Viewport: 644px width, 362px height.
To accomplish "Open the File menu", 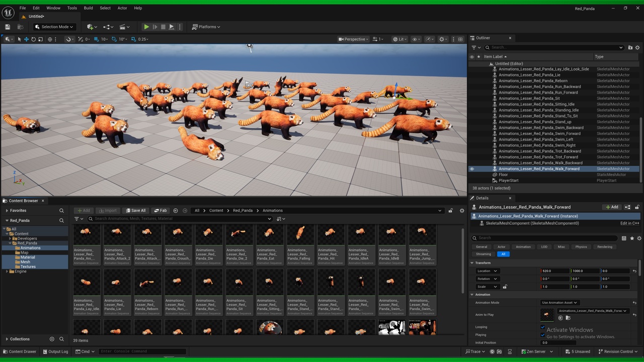I will [x=23, y=8].
